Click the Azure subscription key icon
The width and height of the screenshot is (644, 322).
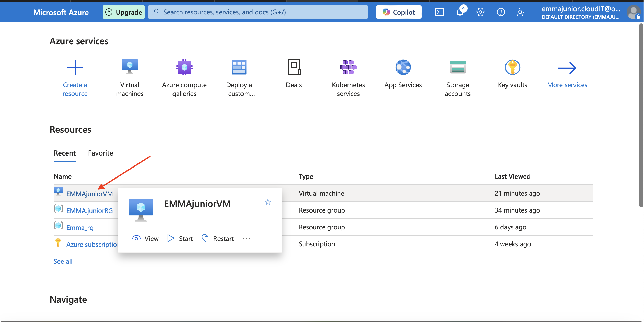point(58,242)
